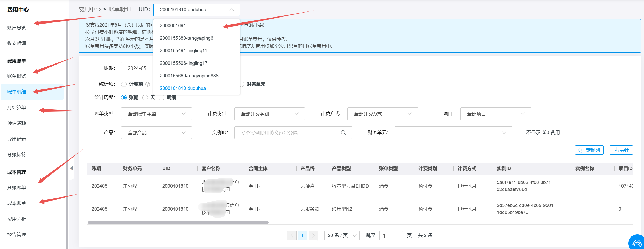Open the 20 条/页 page size dropdown

click(342, 235)
